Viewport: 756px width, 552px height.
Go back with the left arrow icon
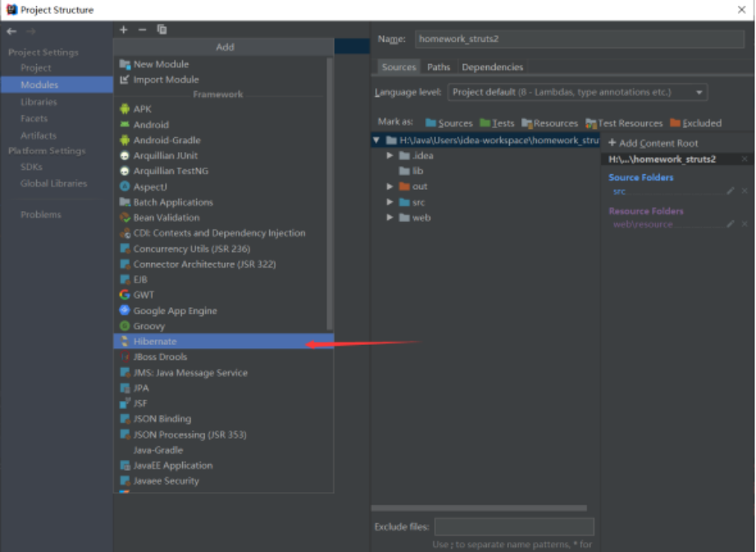[x=11, y=31]
